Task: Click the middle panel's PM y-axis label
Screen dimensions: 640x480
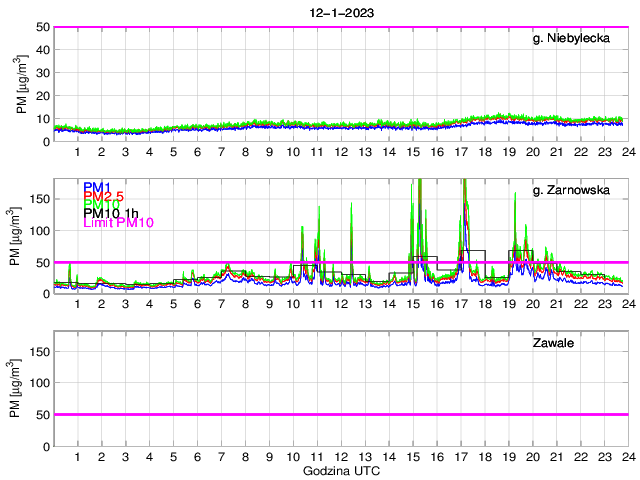Action: pos(22,236)
